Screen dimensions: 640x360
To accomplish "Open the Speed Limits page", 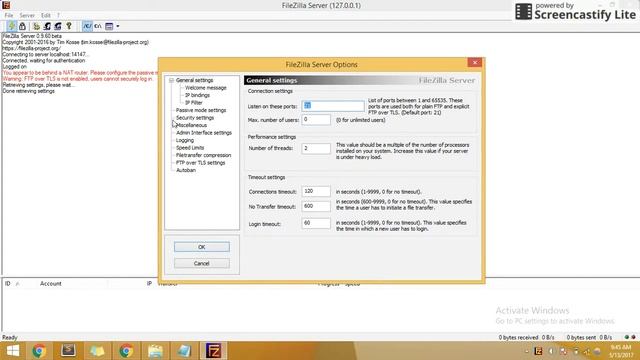I will (190, 148).
